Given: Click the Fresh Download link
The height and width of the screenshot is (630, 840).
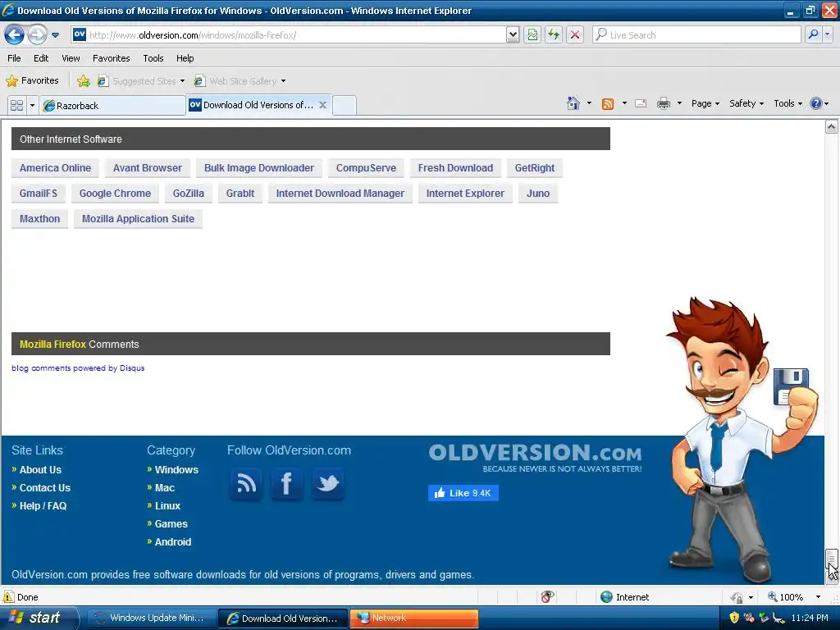Looking at the screenshot, I should (455, 167).
